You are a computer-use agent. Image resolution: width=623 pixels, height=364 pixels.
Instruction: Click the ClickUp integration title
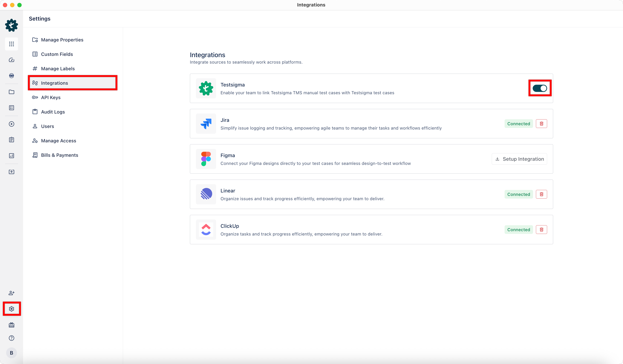pyautogui.click(x=230, y=226)
